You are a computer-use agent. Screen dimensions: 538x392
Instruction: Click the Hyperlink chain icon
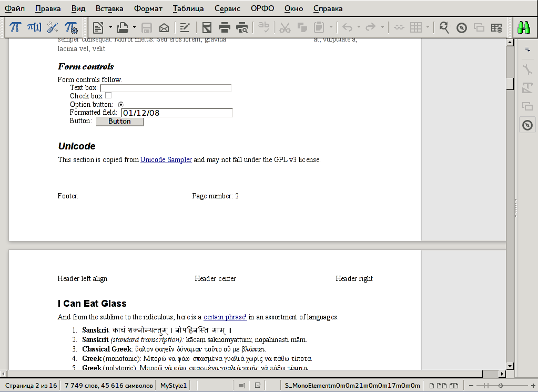[399, 27]
